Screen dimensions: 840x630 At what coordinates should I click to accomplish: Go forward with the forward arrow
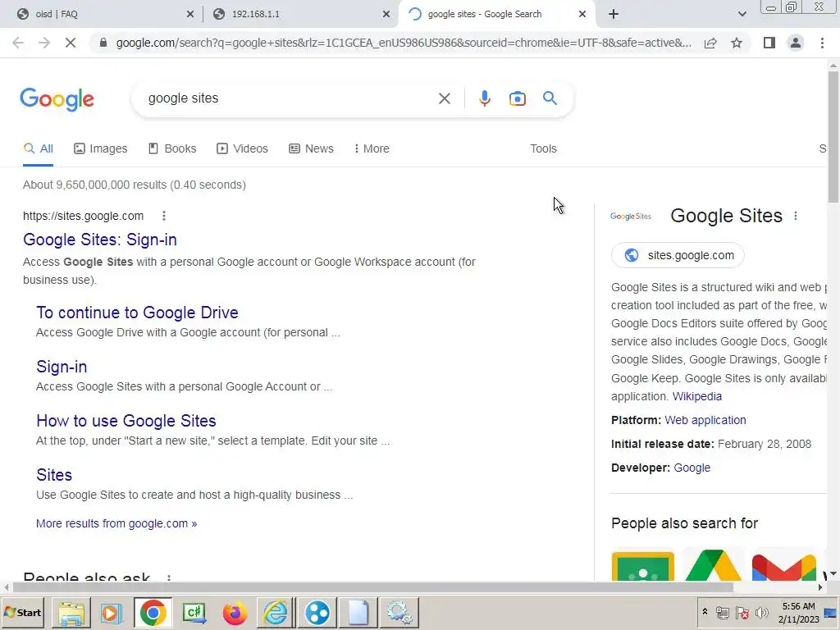coord(44,43)
